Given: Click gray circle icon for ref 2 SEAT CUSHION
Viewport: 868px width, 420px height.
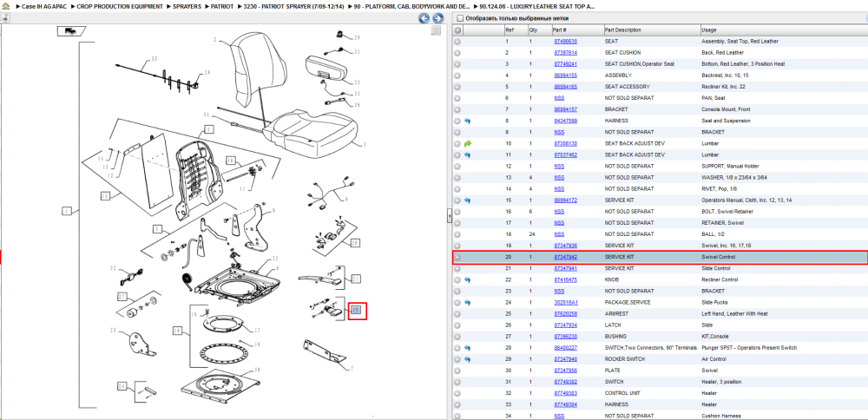Looking at the screenshot, I should tap(457, 53).
